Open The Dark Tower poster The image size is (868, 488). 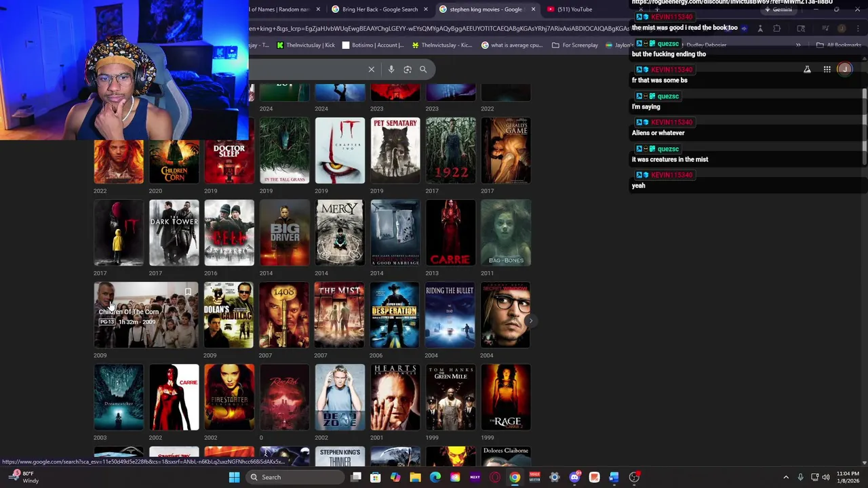coord(174,233)
